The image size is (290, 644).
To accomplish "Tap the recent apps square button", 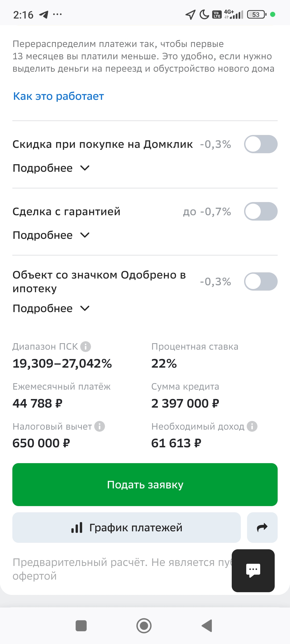I will [x=81, y=626].
